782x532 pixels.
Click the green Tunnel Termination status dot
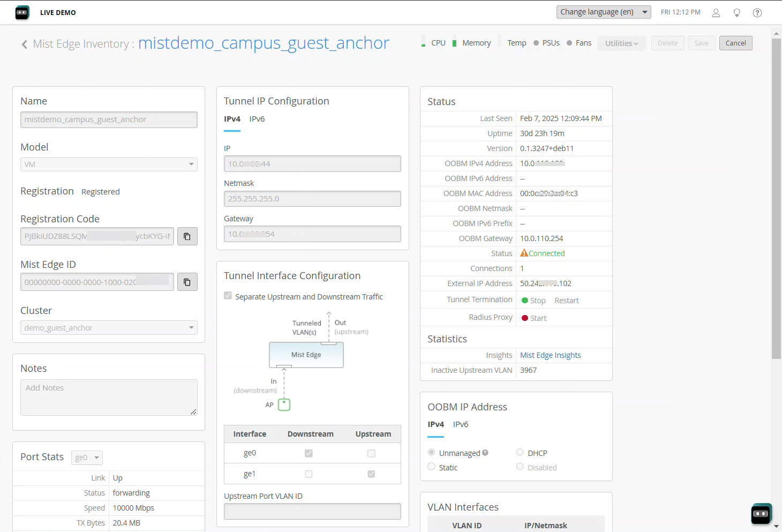[525, 301]
